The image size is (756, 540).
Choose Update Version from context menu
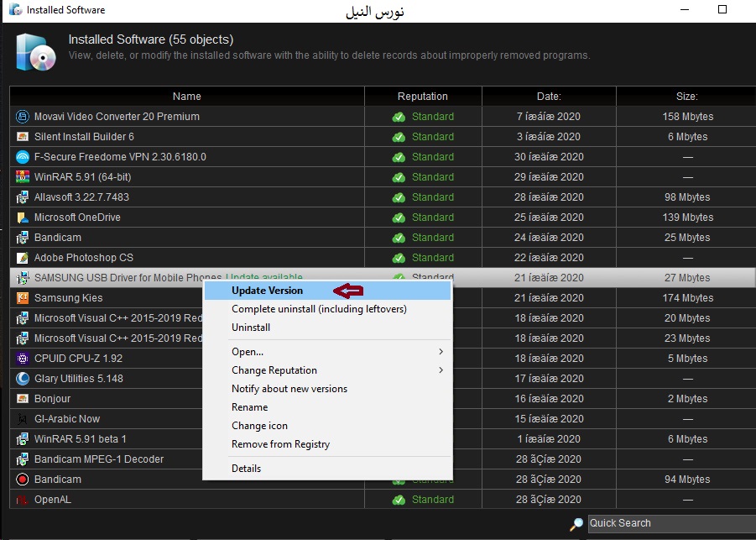point(267,291)
